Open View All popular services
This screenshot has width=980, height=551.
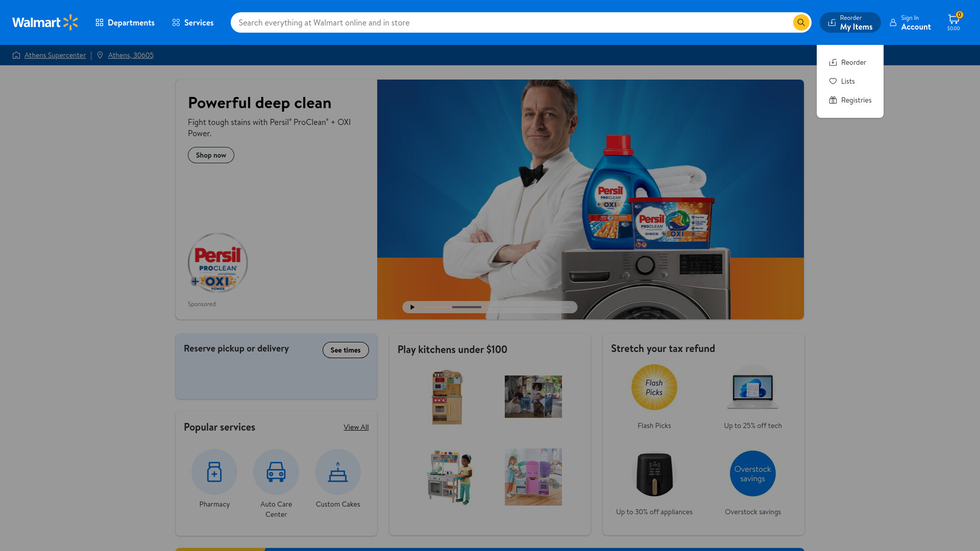(x=356, y=427)
